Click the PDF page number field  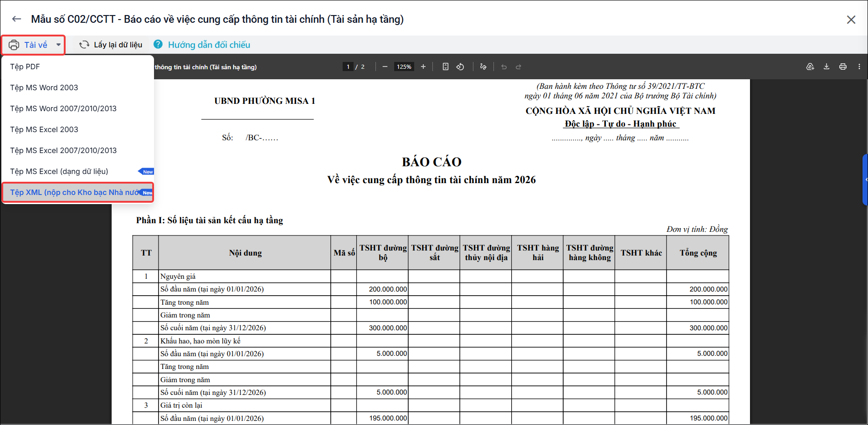pos(348,67)
